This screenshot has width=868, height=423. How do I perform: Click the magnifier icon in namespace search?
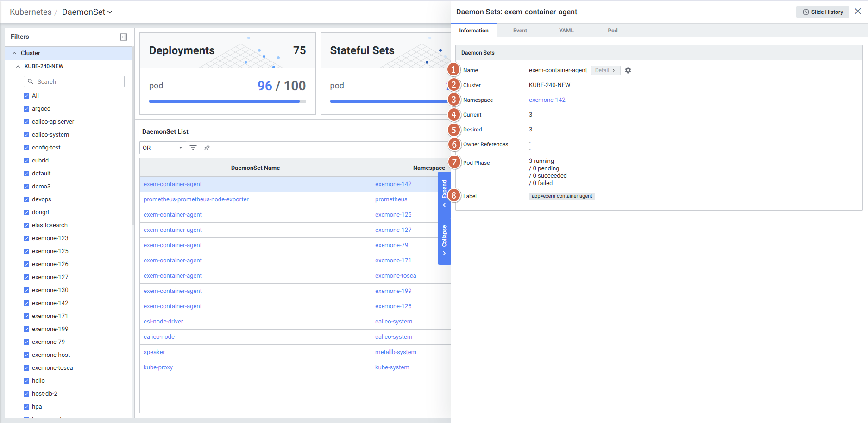click(31, 81)
